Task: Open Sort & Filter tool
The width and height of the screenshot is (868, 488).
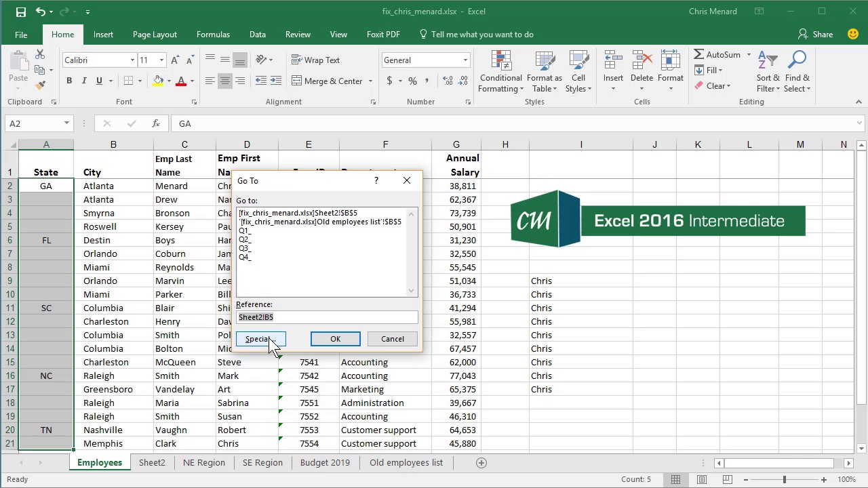Action: pyautogui.click(x=768, y=71)
